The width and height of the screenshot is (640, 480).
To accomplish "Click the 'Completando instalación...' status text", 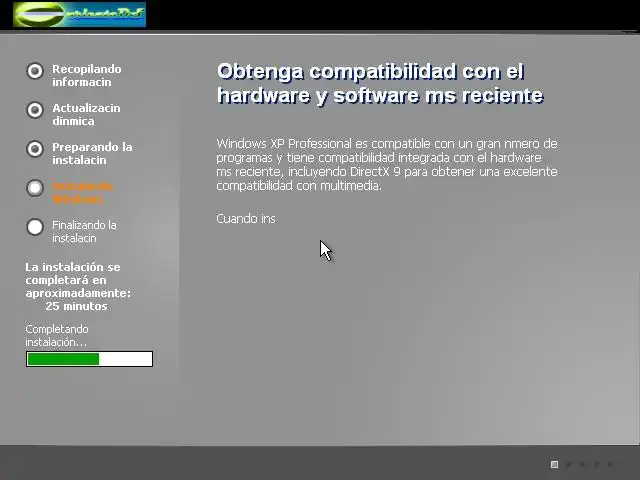I will pos(57,336).
